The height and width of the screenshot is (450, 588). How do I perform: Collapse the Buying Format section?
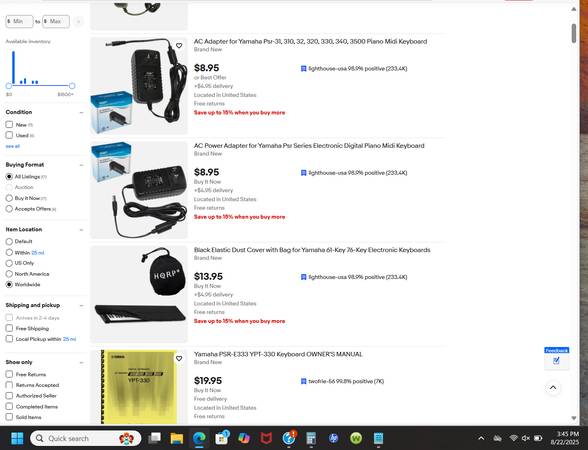point(81,165)
